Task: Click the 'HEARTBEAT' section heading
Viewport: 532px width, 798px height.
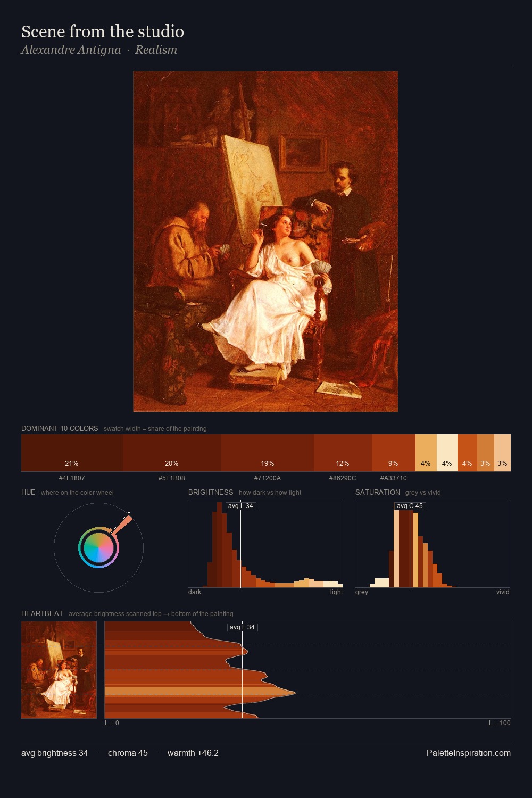Action: (x=42, y=613)
